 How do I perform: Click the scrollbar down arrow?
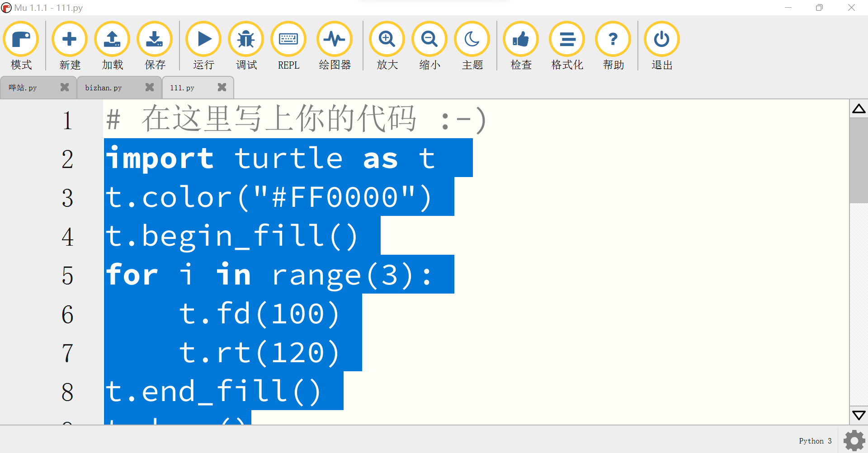[859, 415]
